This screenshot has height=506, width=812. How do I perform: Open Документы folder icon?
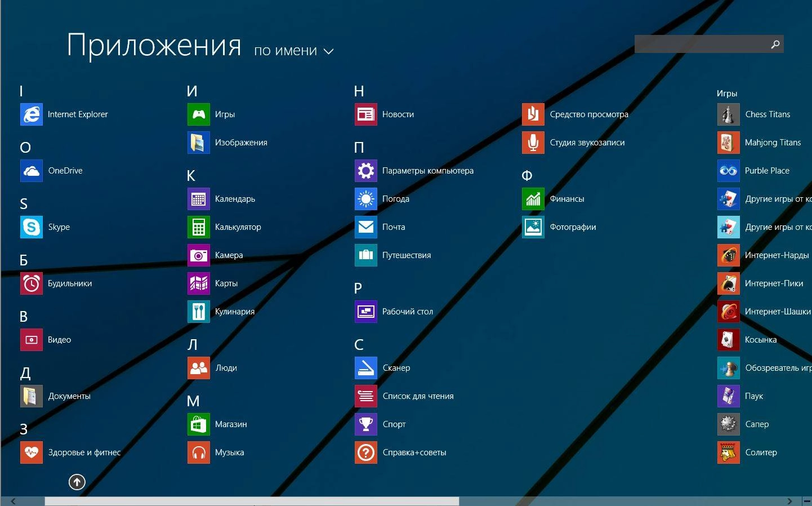point(32,396)
